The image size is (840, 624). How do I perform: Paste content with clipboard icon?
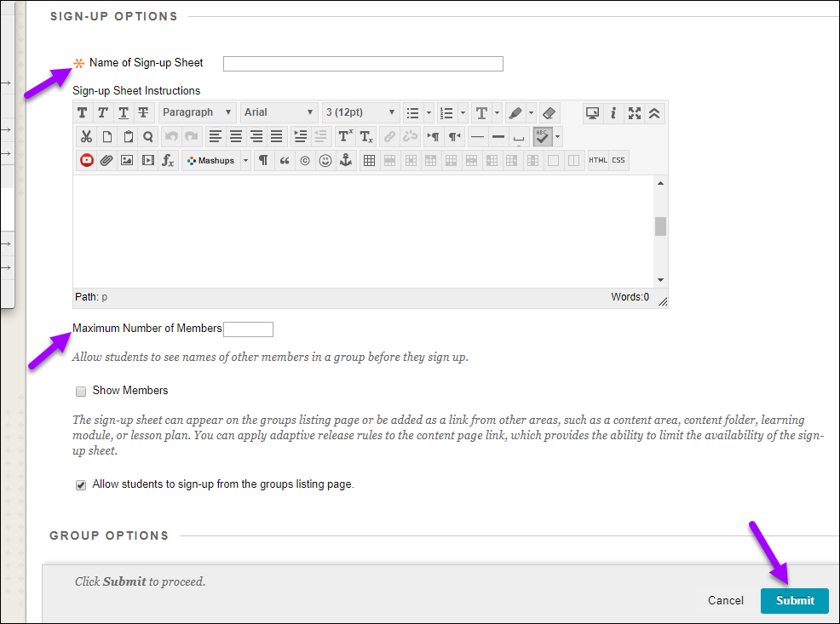[128, 137]
